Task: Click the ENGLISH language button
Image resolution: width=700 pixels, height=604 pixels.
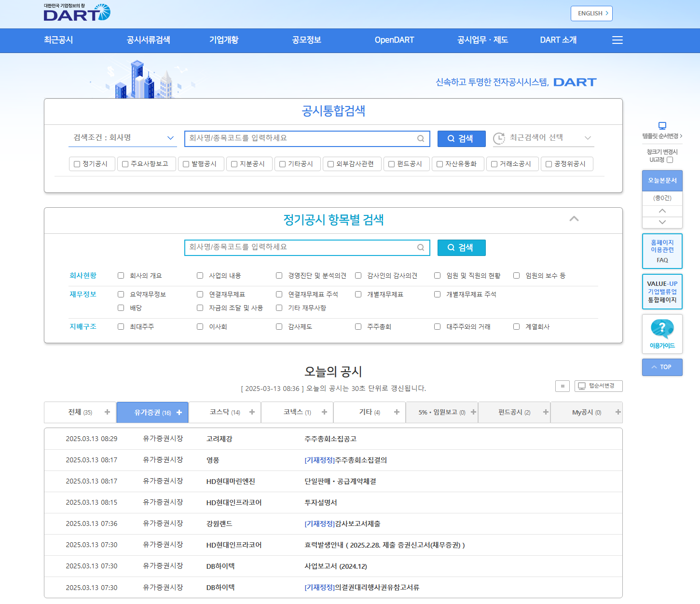Action: tap(591, 13)
